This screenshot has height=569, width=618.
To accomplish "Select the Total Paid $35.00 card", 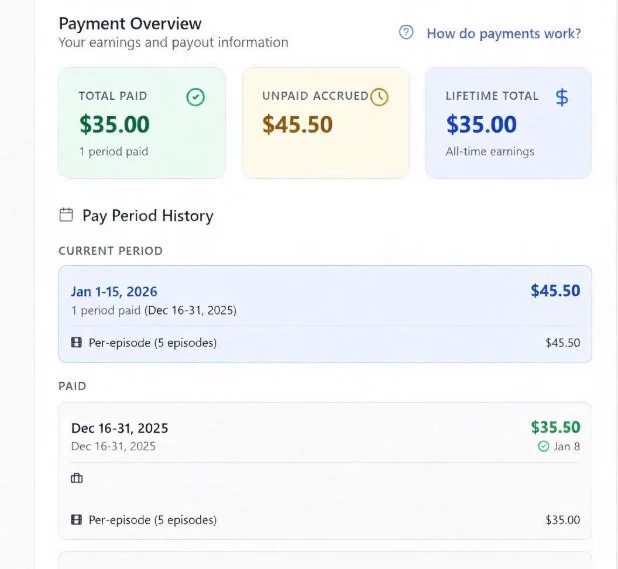I will coord(142,123).
